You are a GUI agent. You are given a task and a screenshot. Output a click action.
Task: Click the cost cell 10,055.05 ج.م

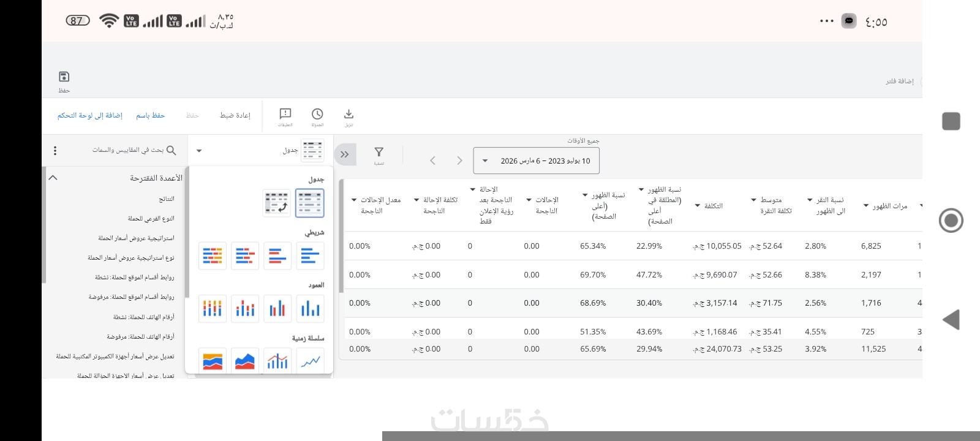coord(717,246)
